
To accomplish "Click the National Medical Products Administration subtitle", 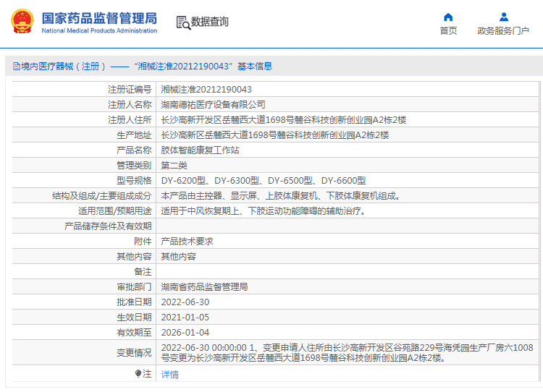I will [99, 31].
